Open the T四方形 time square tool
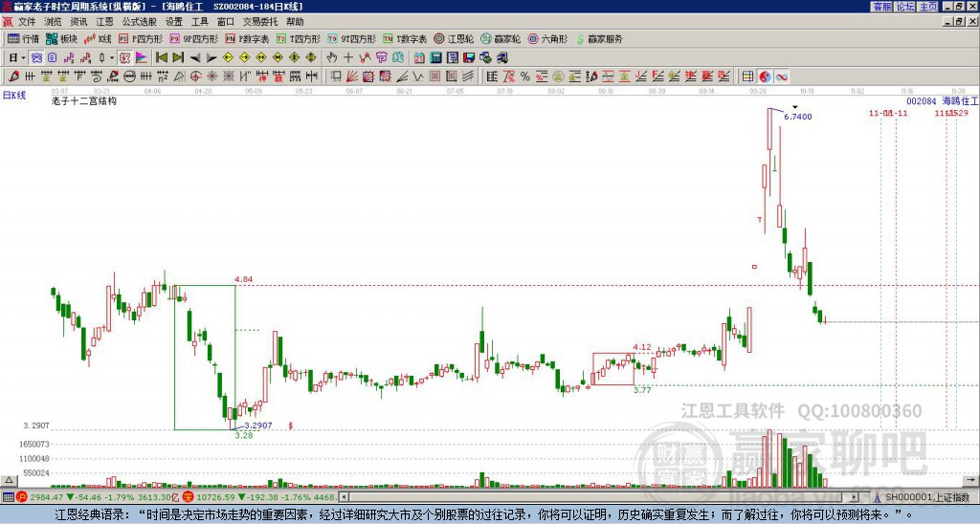 coord(299,38)
